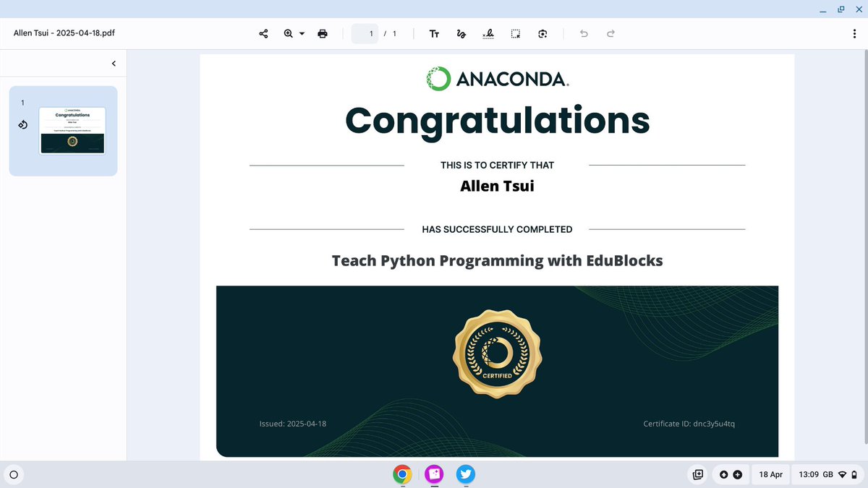Click the name Allen Tsui on certificate
Image resolution: width=868 pixels, height=488 pixels.
(497, 187)
